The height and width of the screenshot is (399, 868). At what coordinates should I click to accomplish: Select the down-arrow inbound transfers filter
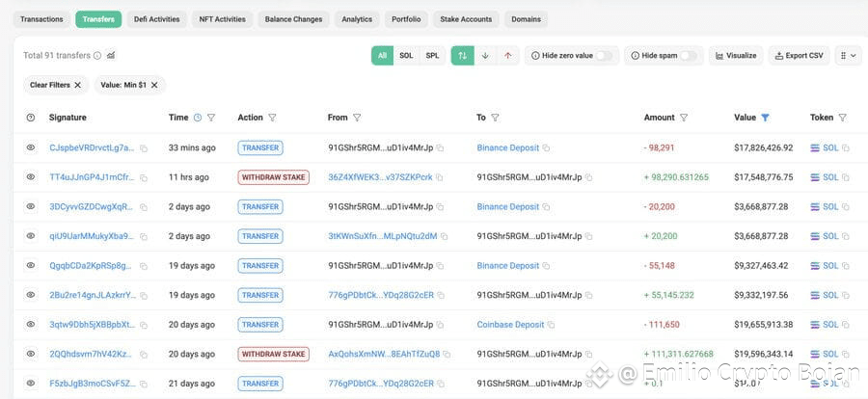point(485,56)
